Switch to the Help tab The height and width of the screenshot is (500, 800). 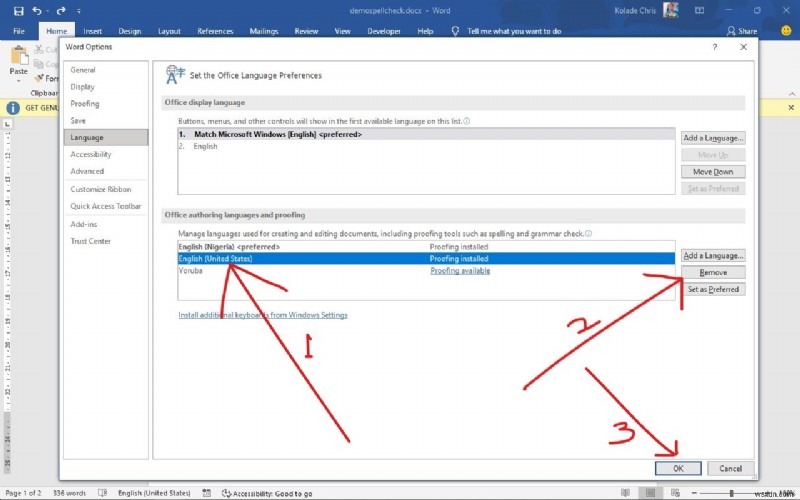[x=425, y=31]
